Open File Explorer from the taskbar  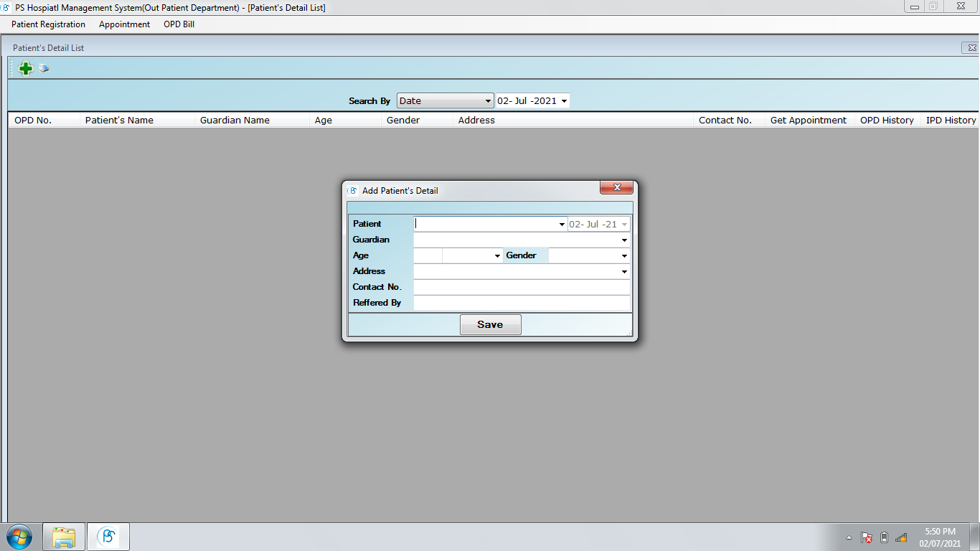pyautogui.click(x=64, y=537)
